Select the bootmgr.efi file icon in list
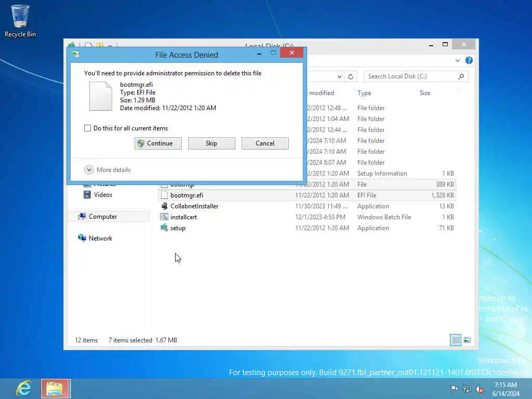Image resolution: width=532 pixels, height=399 pixels. [164, 195]
